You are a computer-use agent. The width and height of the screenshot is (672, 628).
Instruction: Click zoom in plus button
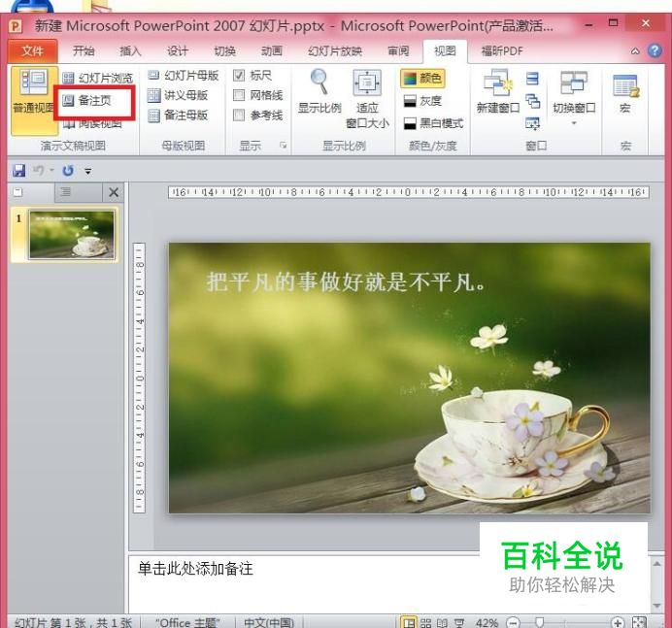coord(618,622)
